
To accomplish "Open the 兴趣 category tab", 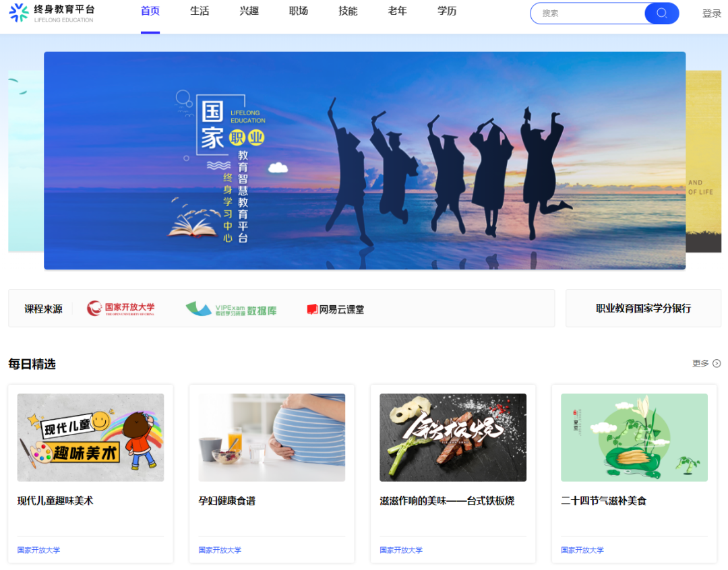I will 249,11.
